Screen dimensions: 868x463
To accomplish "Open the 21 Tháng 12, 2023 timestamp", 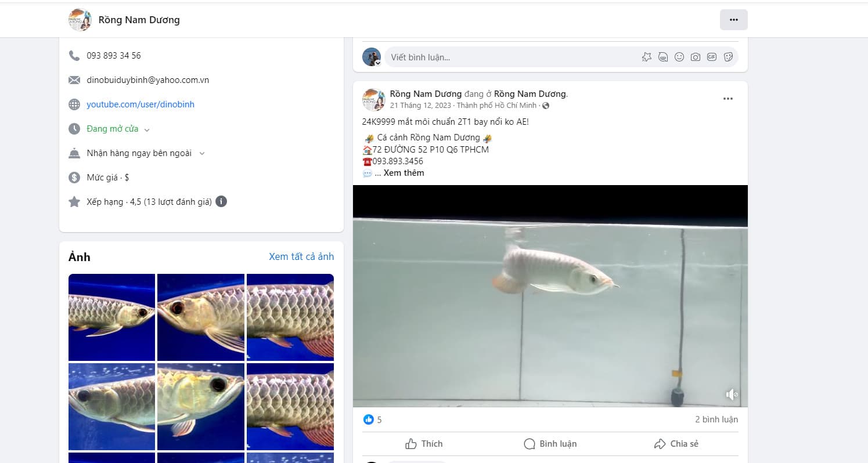I will [421, 106].
